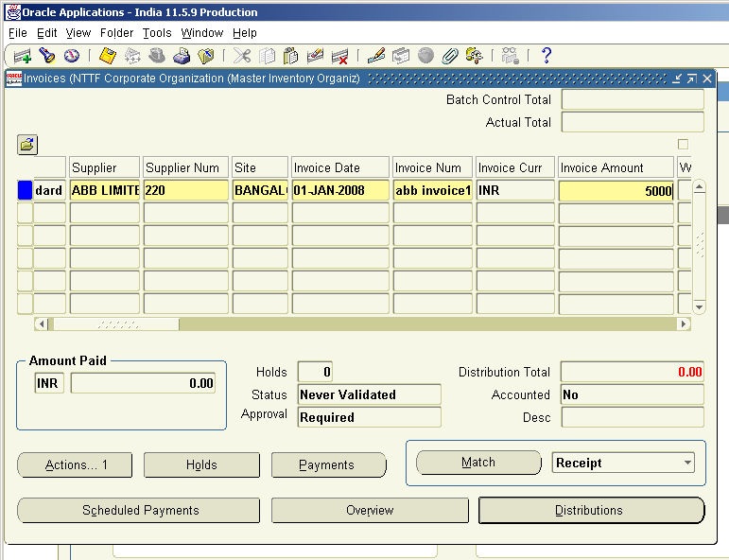Open the File menu
Viewport: 729px width, 560px height.
pos(18,33)
